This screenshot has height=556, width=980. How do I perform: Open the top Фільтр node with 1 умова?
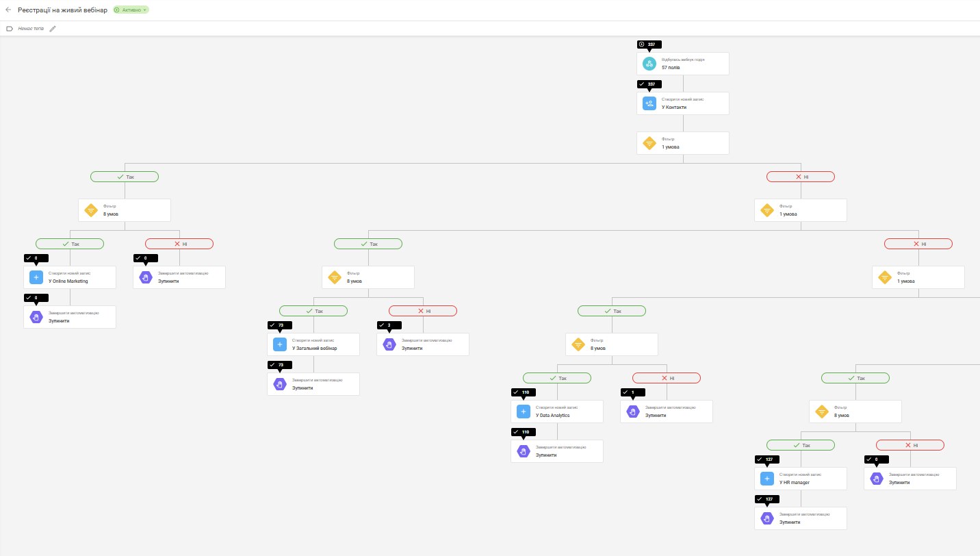(x=683, y=143)
